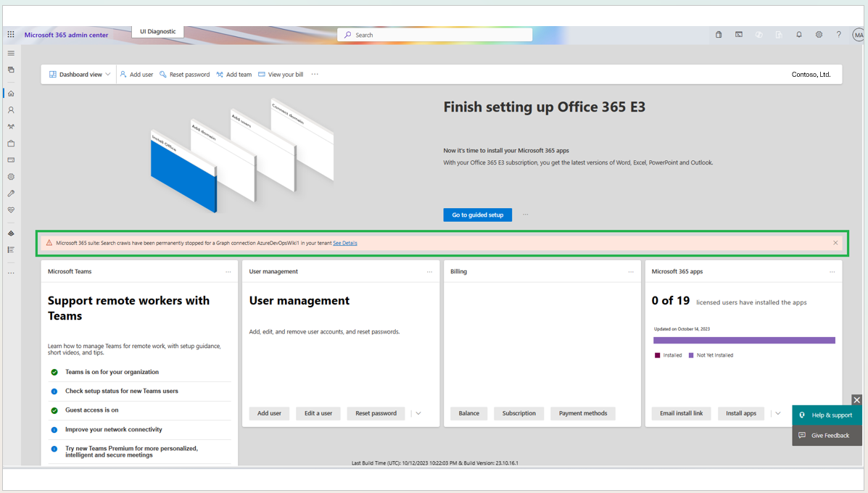Open more options on User management card
This screenshot has width=868, height=493.
(x=429, y=272)
